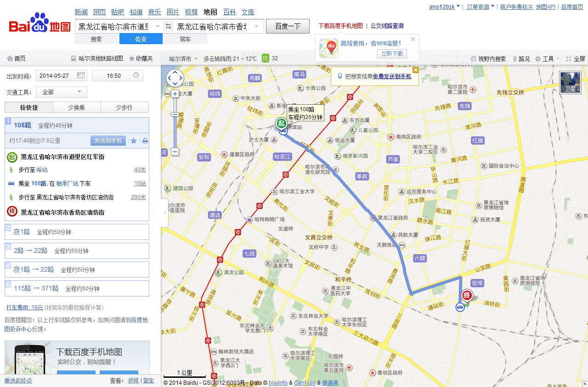Image resolution: width=588 pixels, height=387 pixels.
Task: Close the offline download promotion popup
Action: [413, 39]
